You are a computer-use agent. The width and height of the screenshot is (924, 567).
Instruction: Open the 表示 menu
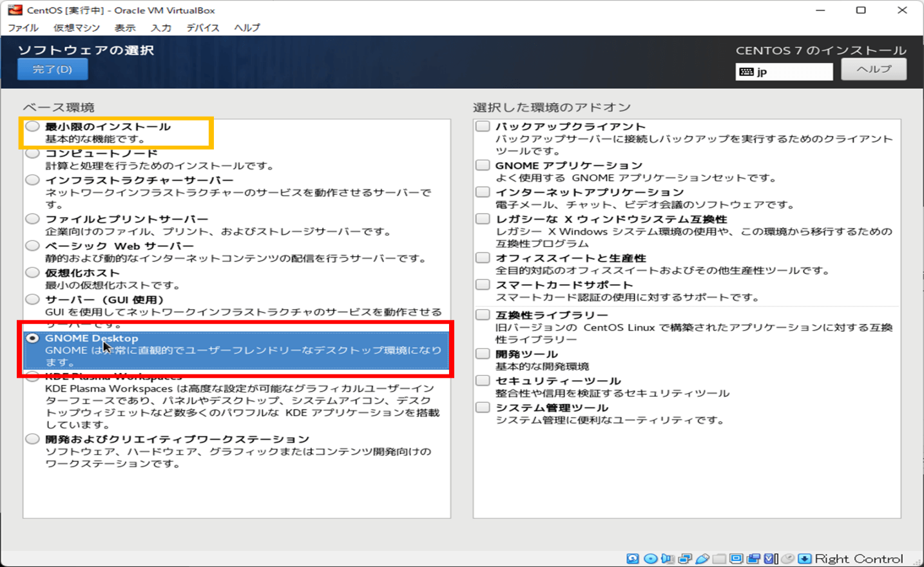[x=125, y=28]
